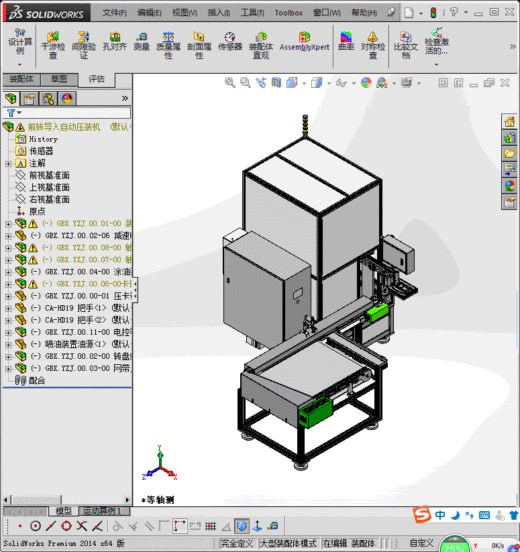Open the FeatureManager design tree tab
The width and height of the screenshot is (520, 552).
[11, 99]
